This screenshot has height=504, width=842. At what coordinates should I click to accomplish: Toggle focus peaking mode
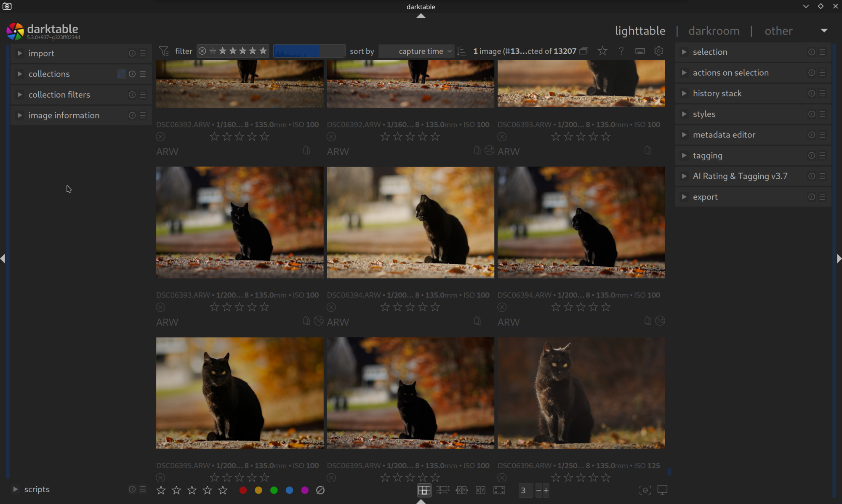(x=645, y=490)
